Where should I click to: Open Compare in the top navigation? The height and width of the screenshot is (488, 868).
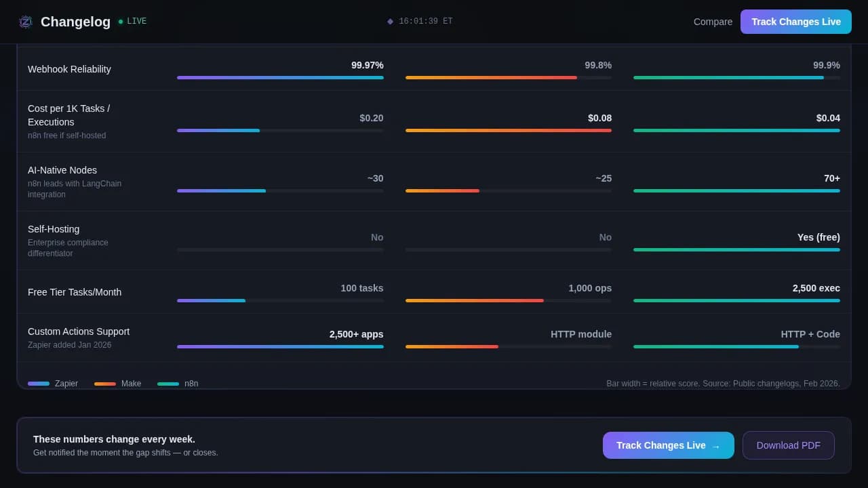pos(713,22)
